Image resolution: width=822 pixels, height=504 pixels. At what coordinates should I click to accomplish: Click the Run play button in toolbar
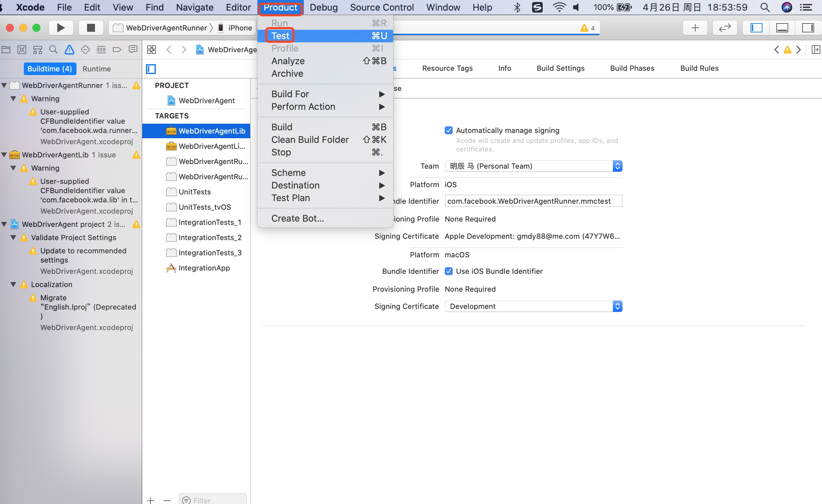pyautogui.click(x=61, y=28)
